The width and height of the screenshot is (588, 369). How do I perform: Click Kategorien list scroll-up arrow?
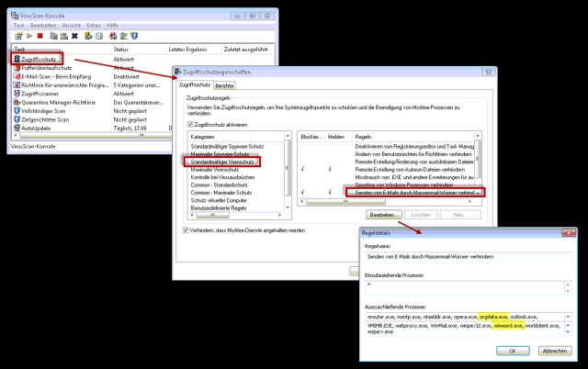click(x=288, y=136)
